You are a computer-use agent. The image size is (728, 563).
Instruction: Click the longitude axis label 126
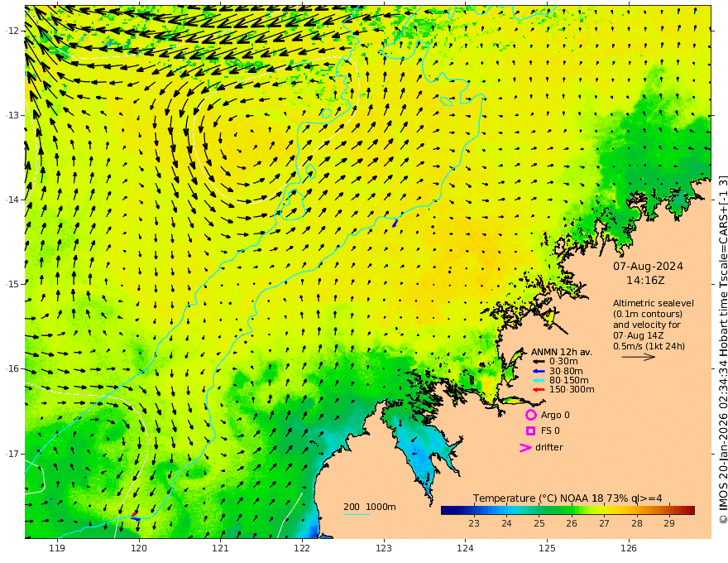[629, 549]
